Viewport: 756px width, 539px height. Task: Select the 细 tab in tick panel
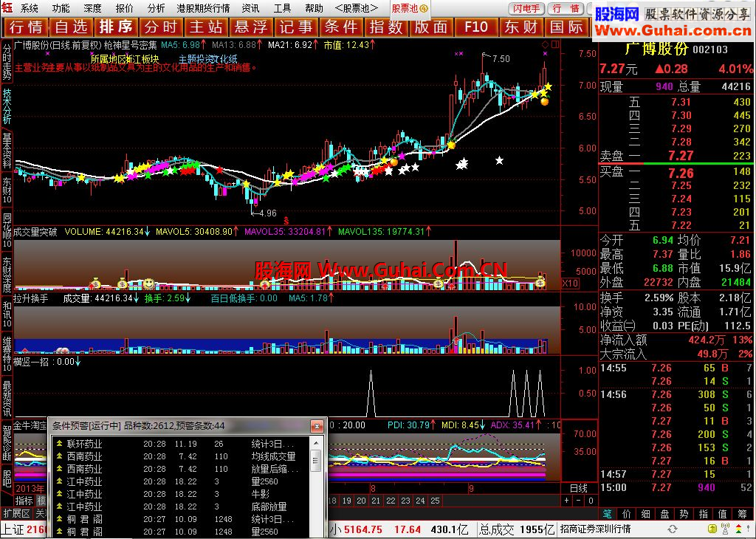[x=646, y=514]
